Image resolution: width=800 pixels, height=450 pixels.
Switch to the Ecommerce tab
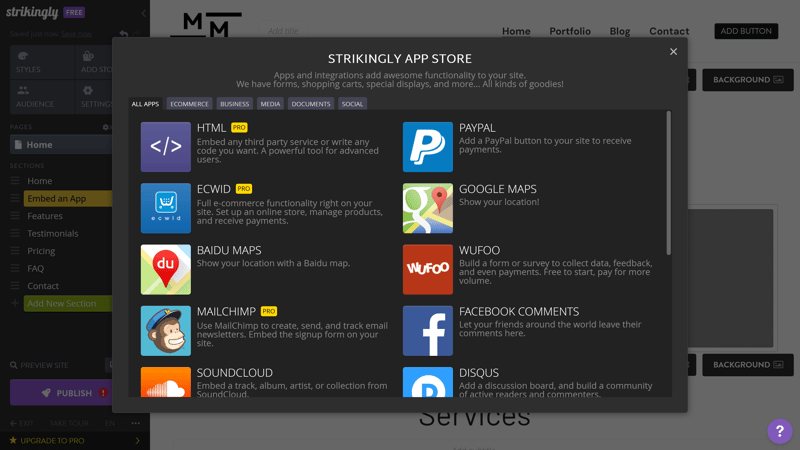[189, 104]
